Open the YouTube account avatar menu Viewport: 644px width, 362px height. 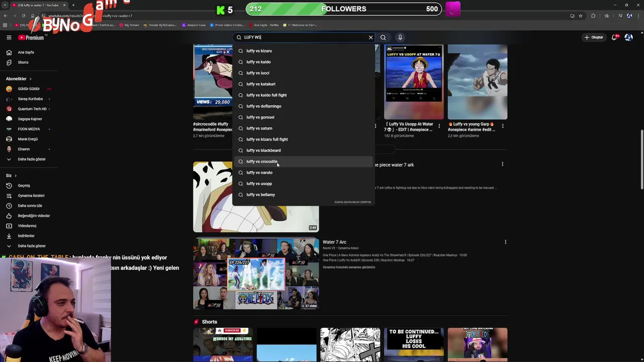coord(628,37)
